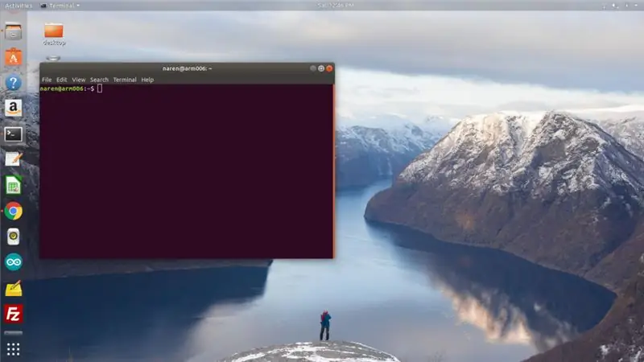Open the clock and calendar in top bar

(x=335, y=6)
